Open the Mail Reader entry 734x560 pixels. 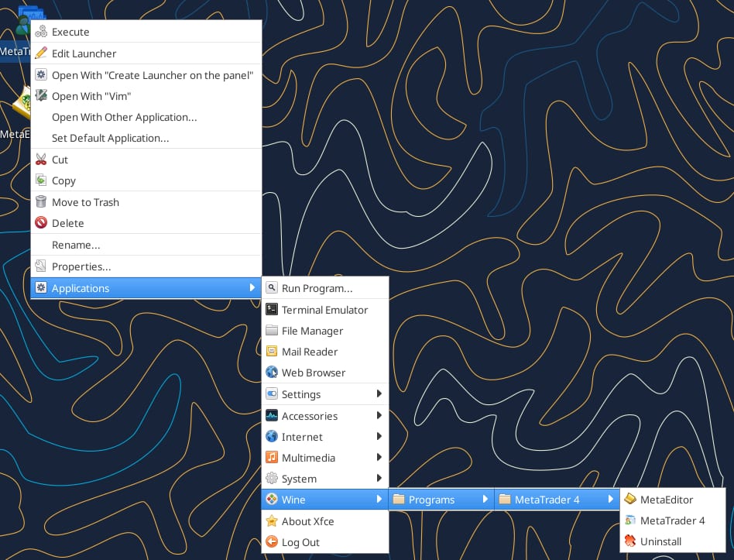click(x=310, y=352)
